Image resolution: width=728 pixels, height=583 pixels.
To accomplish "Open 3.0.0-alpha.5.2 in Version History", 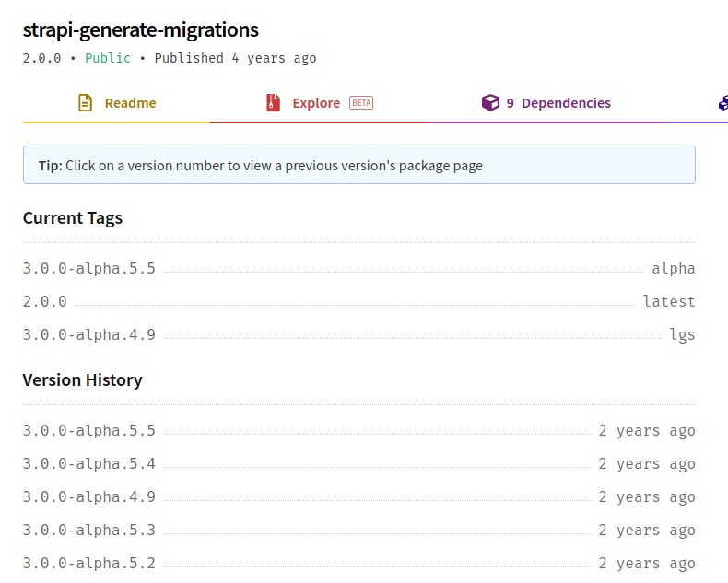I will (89, 563).
